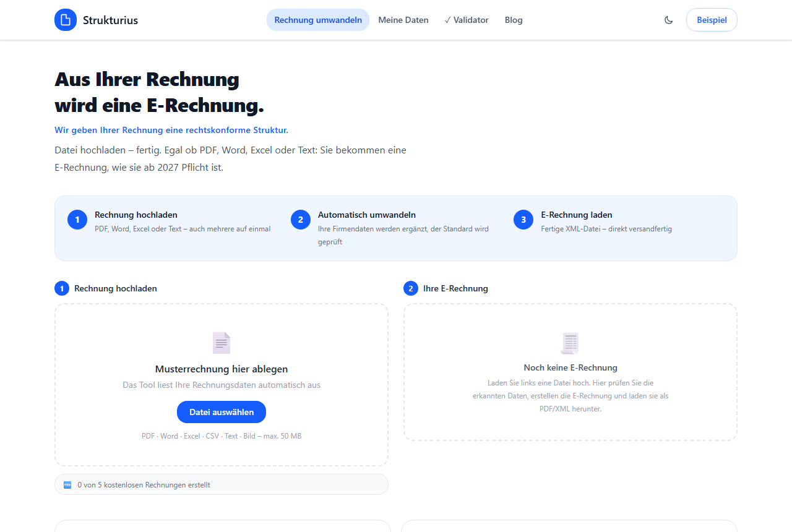This screenshot has height=532, width=792.
Task: Click "Noch keine E-Rechnung" text
Action: click(570, 367)
